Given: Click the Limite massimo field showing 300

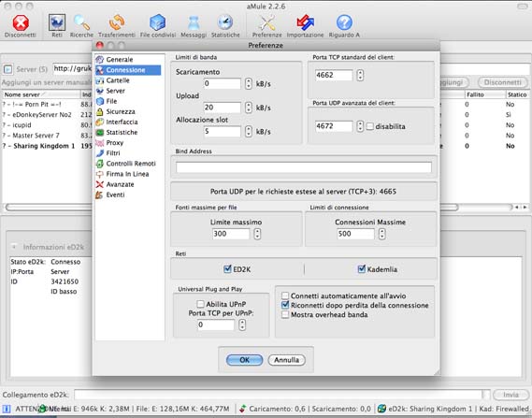Looking at the screenshot, I should click(x=231, y=234).
